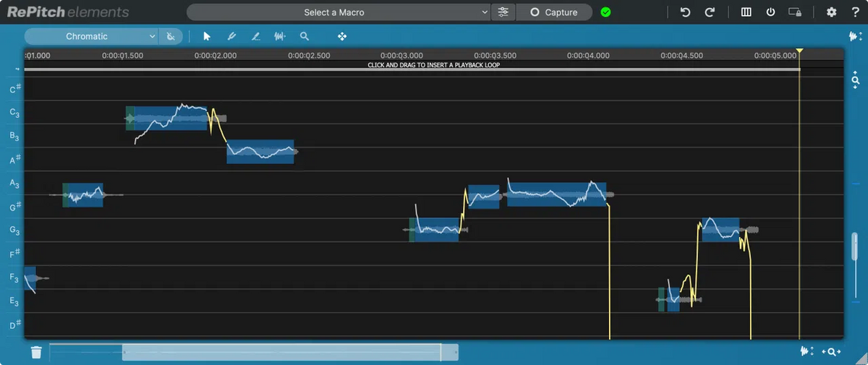Undo the last edit

(685, 12)
